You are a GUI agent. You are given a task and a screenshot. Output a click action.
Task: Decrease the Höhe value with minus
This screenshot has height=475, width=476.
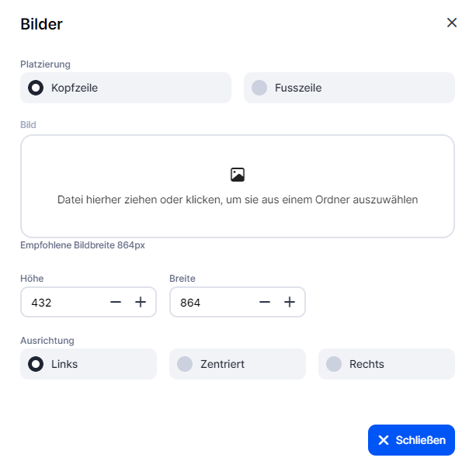[116, 302]
